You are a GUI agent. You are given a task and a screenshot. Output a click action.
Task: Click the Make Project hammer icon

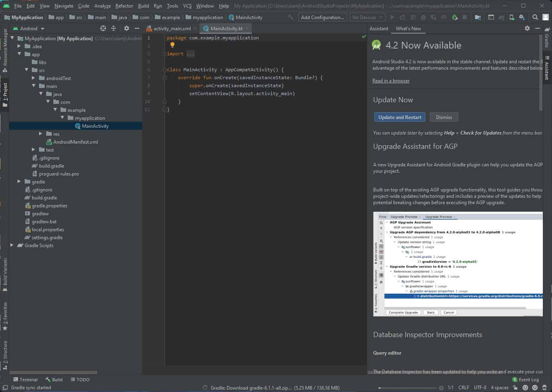[290, 17]
